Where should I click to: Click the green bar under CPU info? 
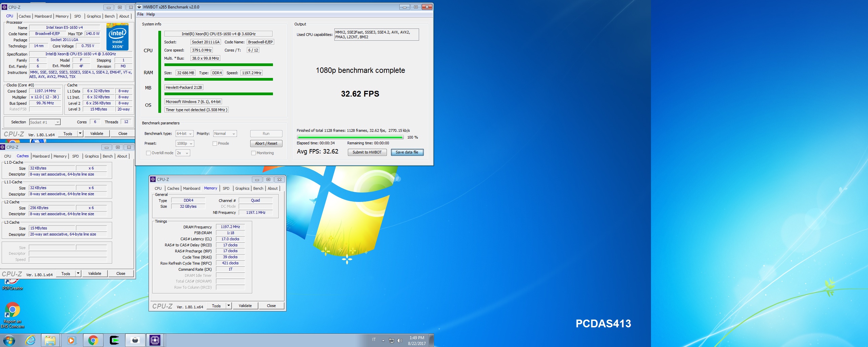(x=219, y=65)
